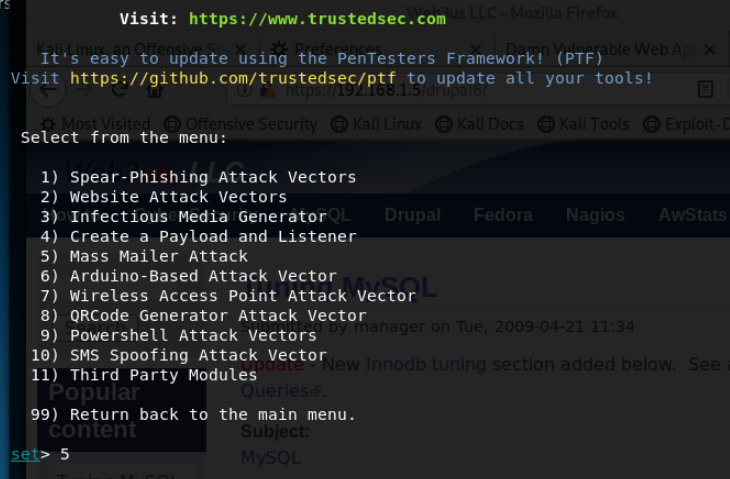Go to the Firefox home page

(x=153, y=89)
